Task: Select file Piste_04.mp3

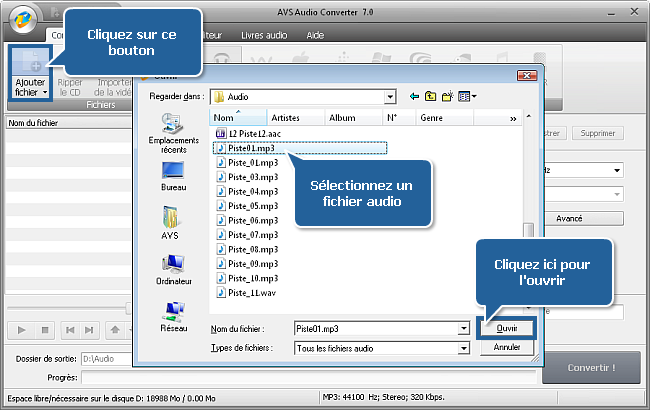Action: tap(247, 192)
